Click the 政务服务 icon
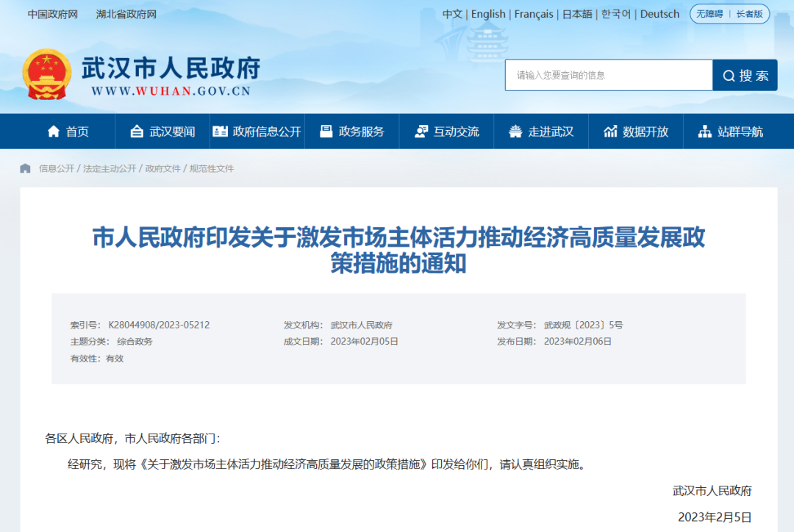794x532 pixels. 326,132
